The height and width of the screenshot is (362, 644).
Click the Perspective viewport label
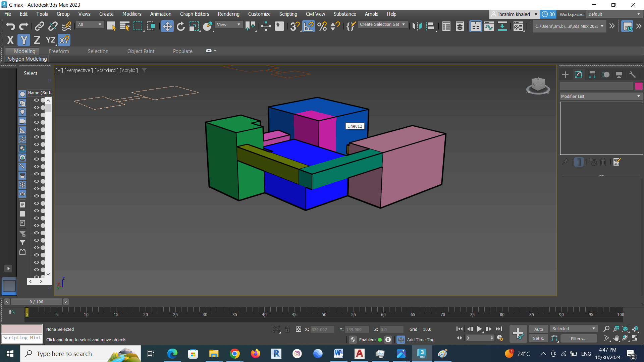click(x=78, y=70)
